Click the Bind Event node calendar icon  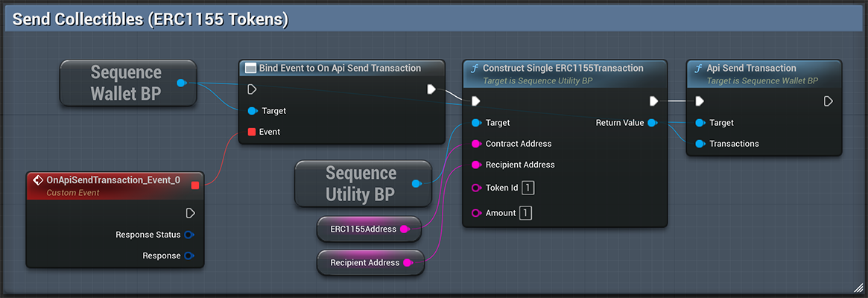click(x=250, y=69)
